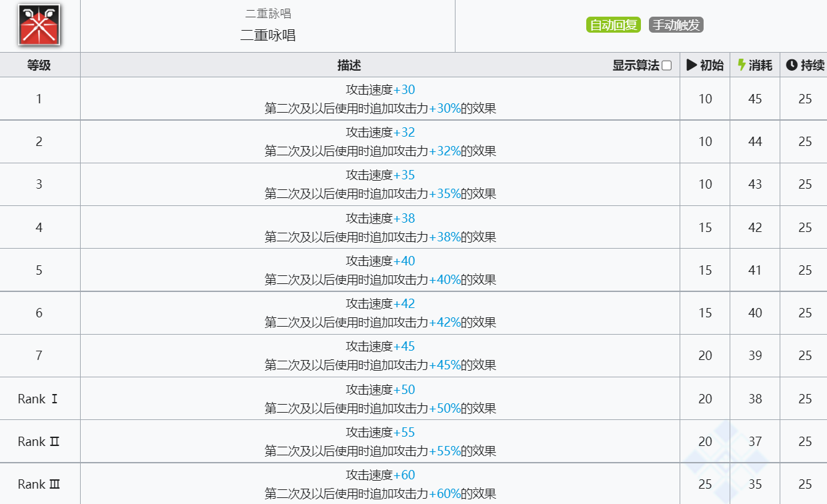Image resolution: width=827 pixels, height=504 pixels.
Task: Select level 2 row label
Action: click(x=39, y=141)
